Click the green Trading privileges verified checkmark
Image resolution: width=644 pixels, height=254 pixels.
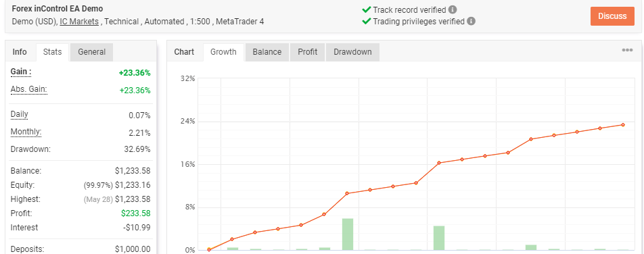(367, 21)
